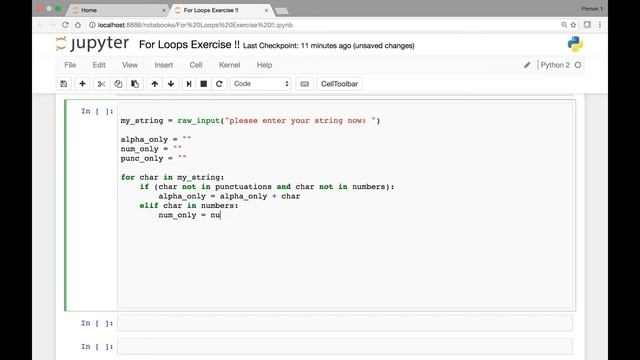Screen dimensions: 640x360
Task: Save notebook with the floppy disk icon
Action: [64, 84]
